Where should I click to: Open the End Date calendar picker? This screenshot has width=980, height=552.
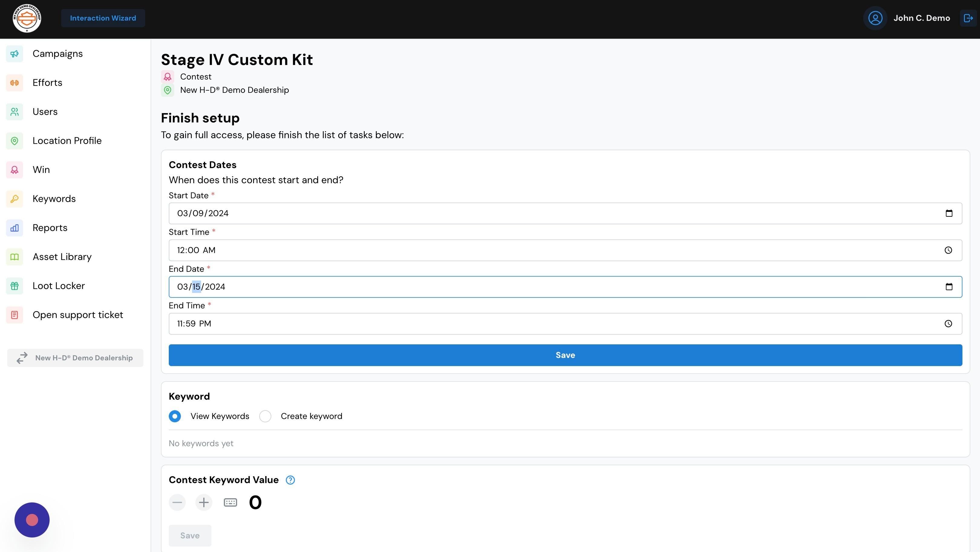click(x=949, y=287)
